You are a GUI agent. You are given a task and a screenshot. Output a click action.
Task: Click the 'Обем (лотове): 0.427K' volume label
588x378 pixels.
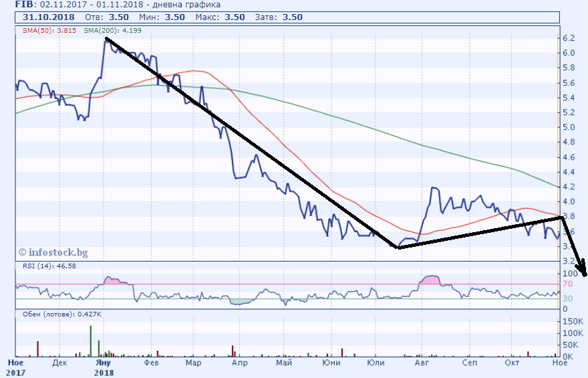(x=62, y=314)
